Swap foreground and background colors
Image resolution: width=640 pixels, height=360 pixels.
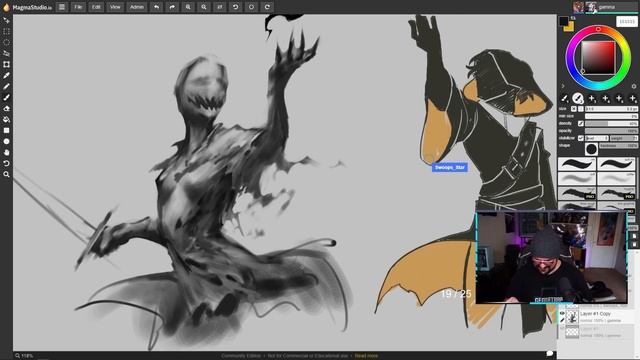pyautogui.click(x=573, y=18)
